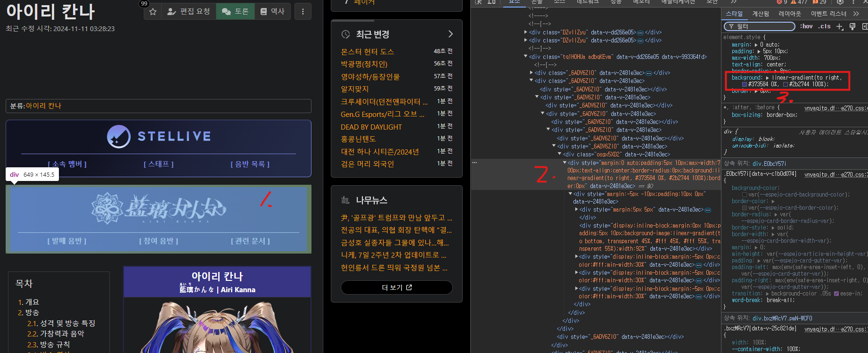Image resolution: width=868 pixels, height=353 pixels.
Task: Toggle the computed styles sidebar icon
Action: (865, 26)
